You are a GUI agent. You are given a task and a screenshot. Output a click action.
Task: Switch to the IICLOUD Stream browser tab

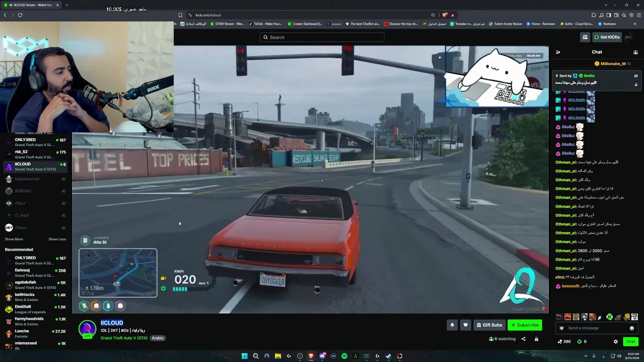(x=31, y=5)
